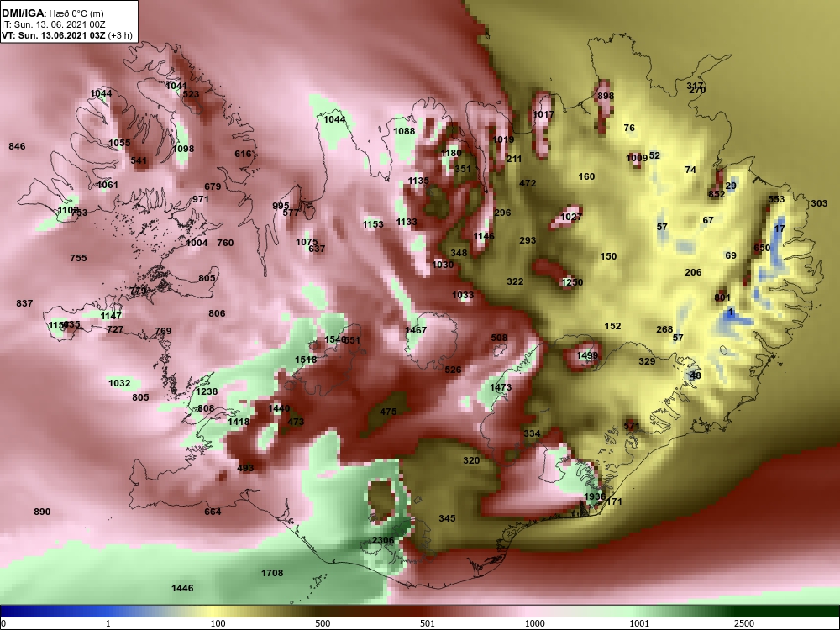The height and width of the screenshot is (630, 840).
Task: Click the 1001 label on the color scale
Action: (x=639, y=623)
